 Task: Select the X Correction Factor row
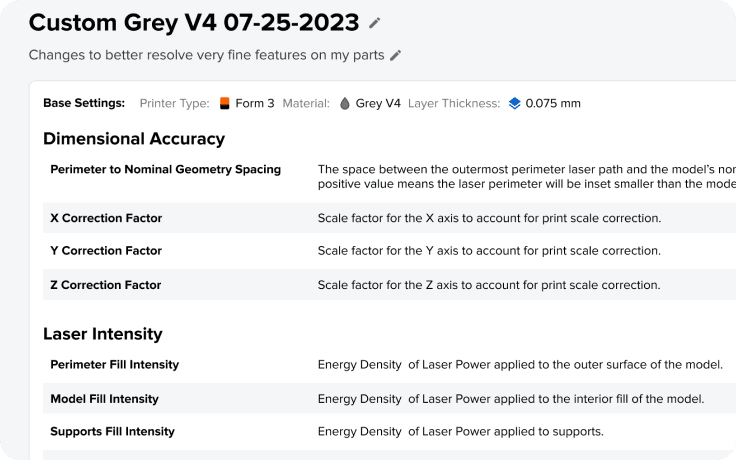(x=390, y=218)
